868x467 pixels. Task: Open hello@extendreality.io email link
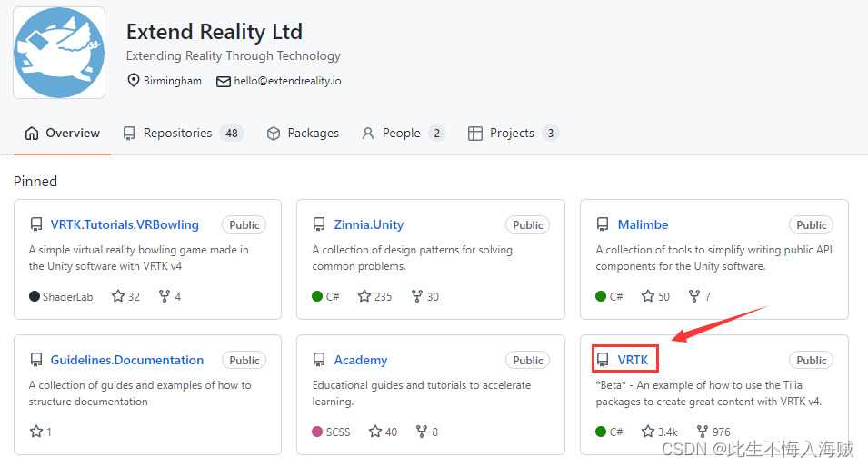click(287, 81)
